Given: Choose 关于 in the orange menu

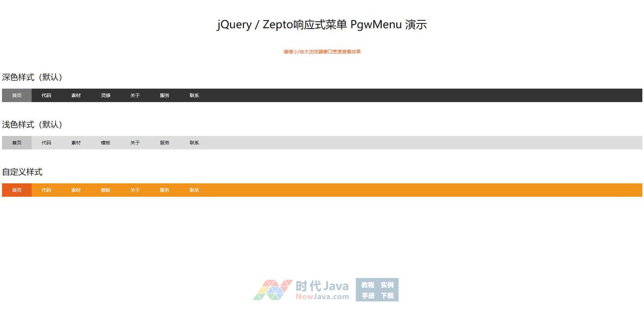Looking at the screenshot, I should 135,190.
